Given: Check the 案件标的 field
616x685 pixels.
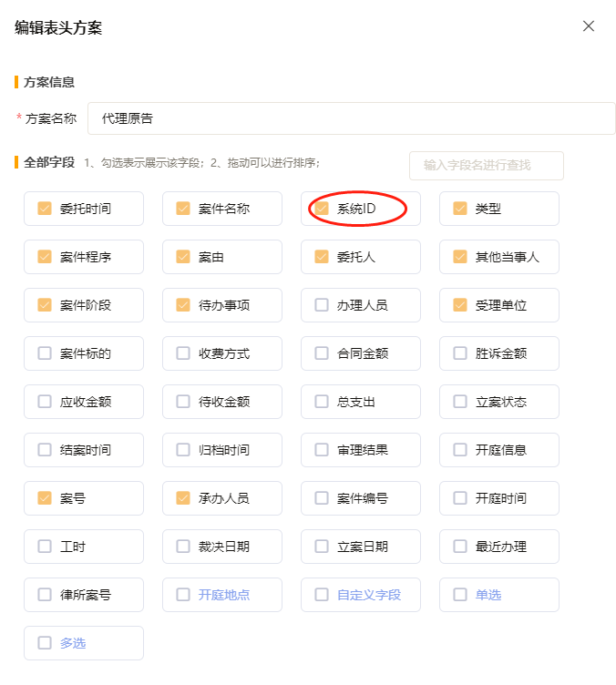Looking at the screenshot, I should [45, 353].
